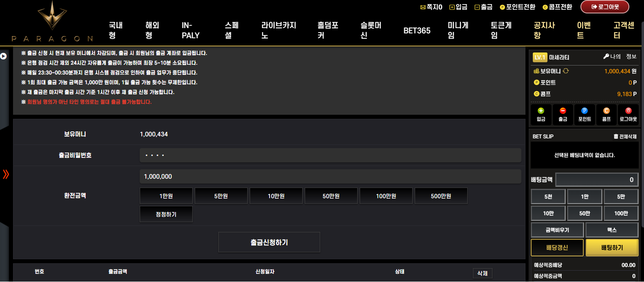
Task: Expand the left side panel with red chevrons
Action: 6,174
